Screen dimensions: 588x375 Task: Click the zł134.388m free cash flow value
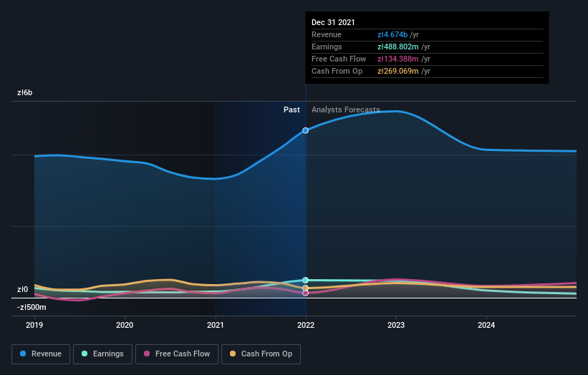(398, 59)
